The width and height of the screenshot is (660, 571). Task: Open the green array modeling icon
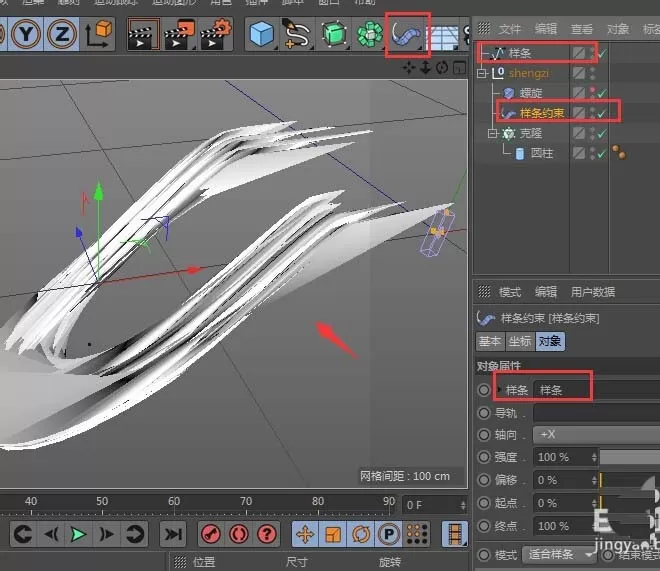click(369, 34)
